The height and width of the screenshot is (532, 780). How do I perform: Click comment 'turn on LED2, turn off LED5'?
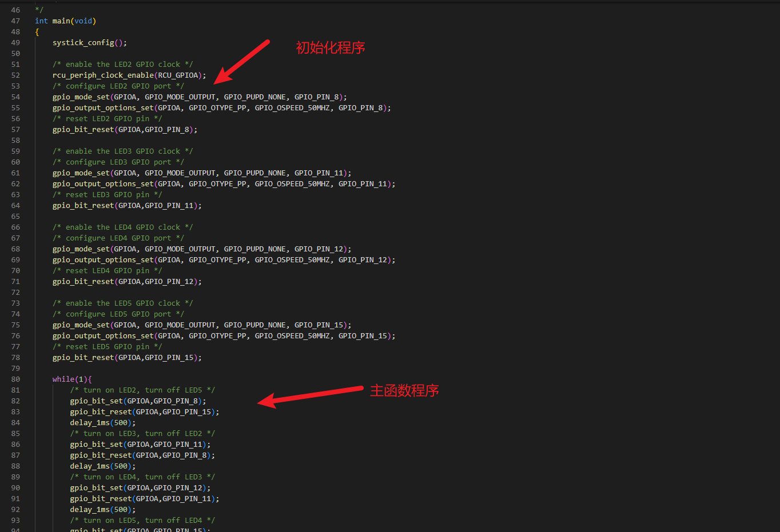tap(142, 390)
